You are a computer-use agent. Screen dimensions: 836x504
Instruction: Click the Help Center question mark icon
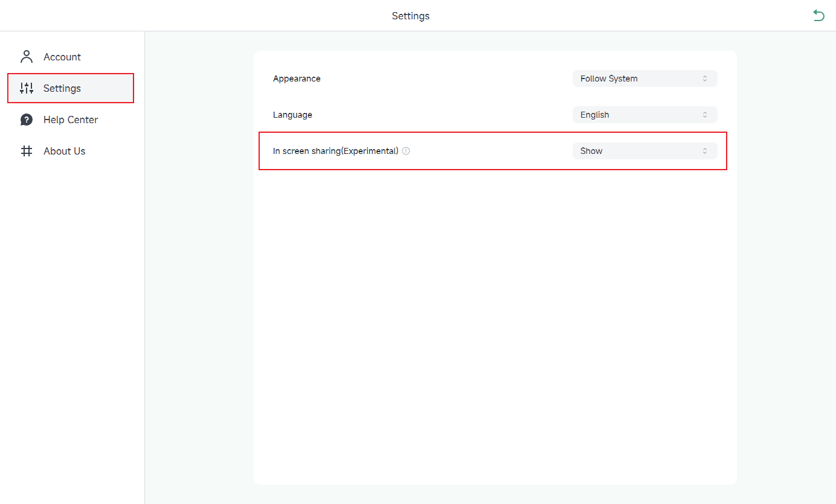tap(26, 119)
